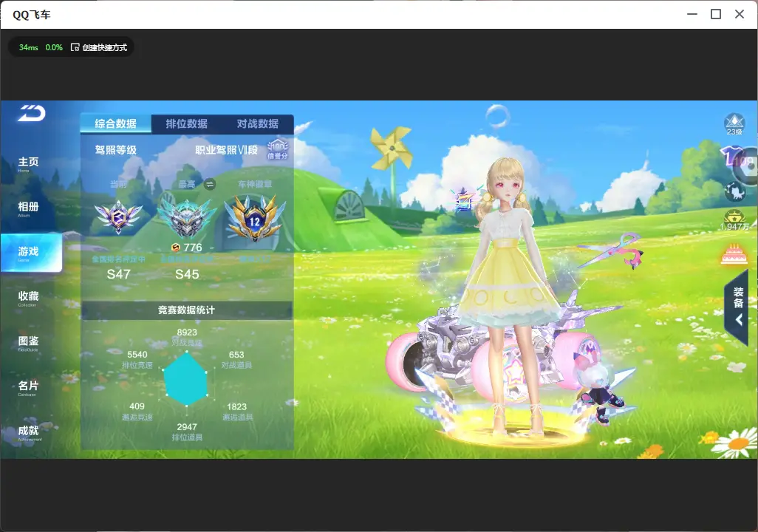The height and width of the screenshot is (532, 758).
Task: Click the 信誉分 reputation score badge
Action: tap(278, 149)
